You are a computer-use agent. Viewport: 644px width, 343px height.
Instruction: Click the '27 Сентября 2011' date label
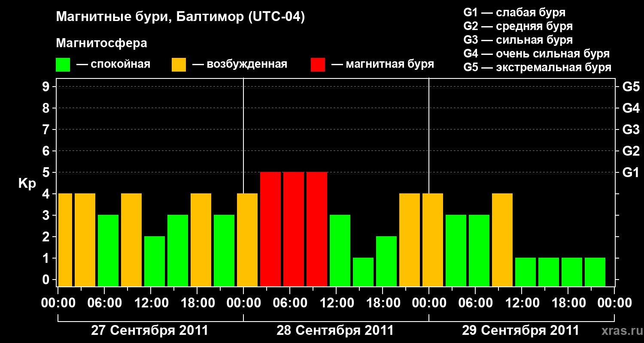point(150,331)
